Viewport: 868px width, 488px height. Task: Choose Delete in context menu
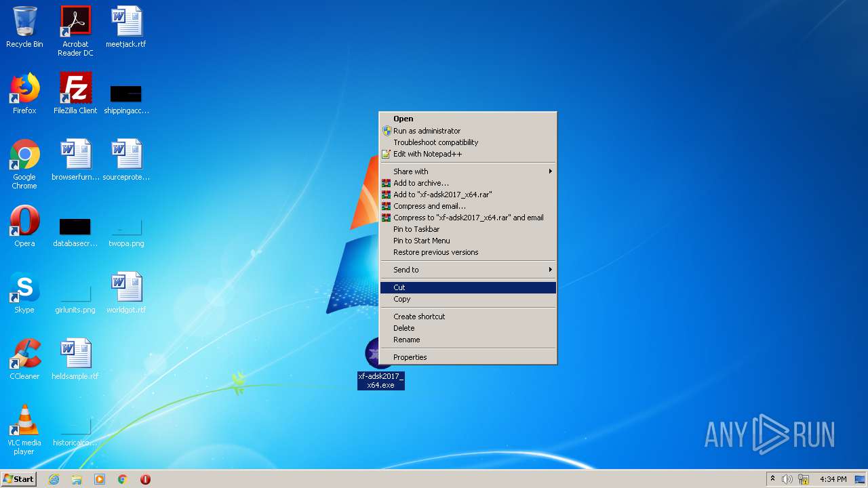[468, 328]
